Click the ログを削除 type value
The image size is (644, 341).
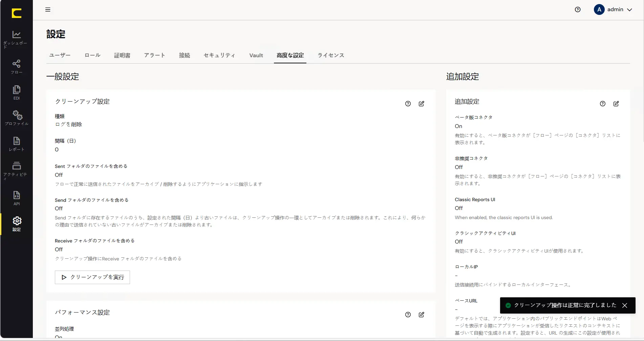(x=68, y=124)
